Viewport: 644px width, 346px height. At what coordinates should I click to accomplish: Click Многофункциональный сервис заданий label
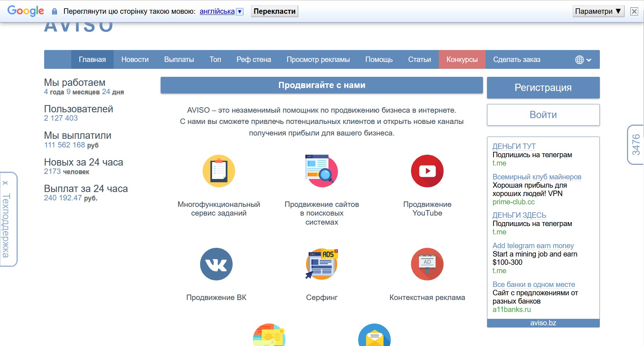(219, 209)
